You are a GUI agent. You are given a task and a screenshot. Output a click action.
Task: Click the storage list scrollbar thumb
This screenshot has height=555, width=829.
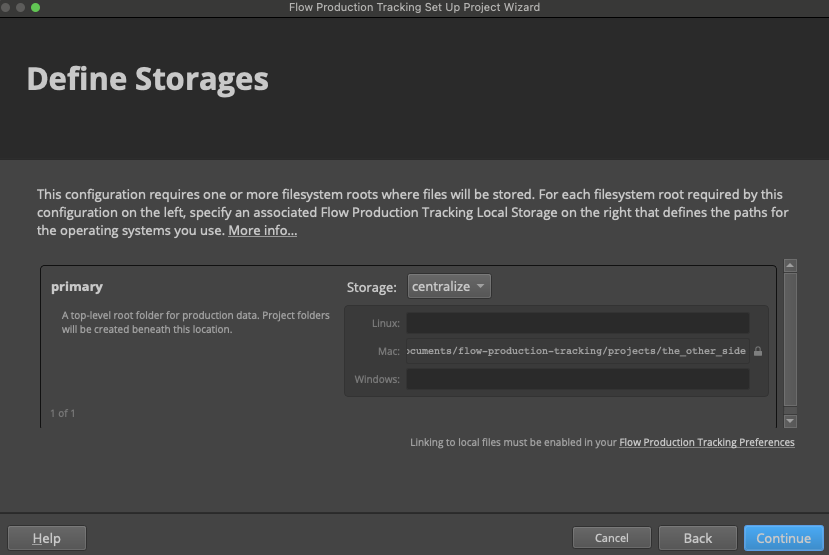pos(790,340)
